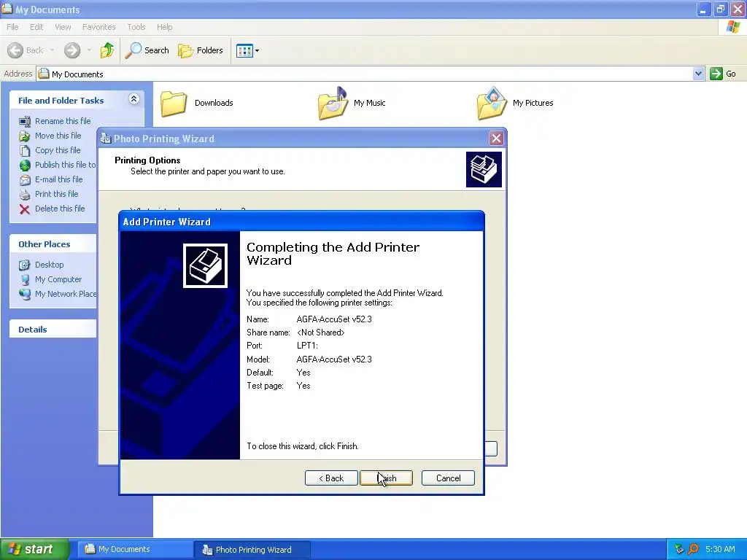Click the E-mail envelope icon
Image resolution: width=747 pixels, height=560 pixels.
[25, 180]
